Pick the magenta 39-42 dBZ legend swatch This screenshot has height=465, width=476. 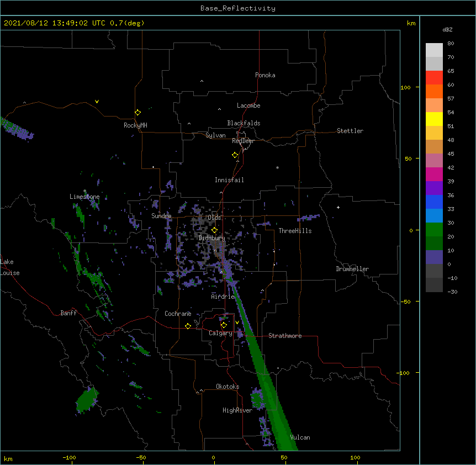click(x=434, y=174)
